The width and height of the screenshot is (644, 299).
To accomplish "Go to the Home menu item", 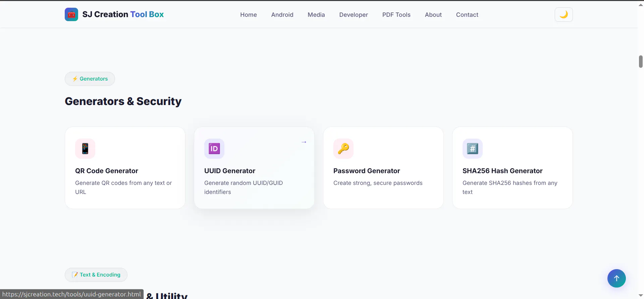I will point(249,15).
